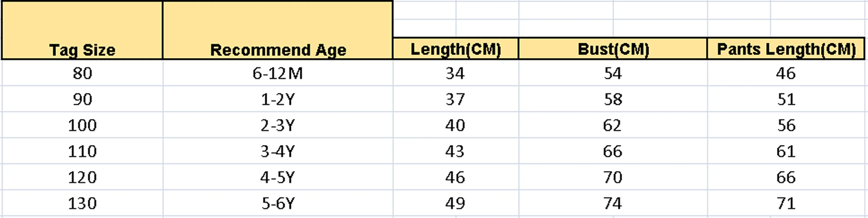The width and height of the screenshot is (868, 218).
Task: Select the Recommend Age header cell
Action: click(278, 30)
